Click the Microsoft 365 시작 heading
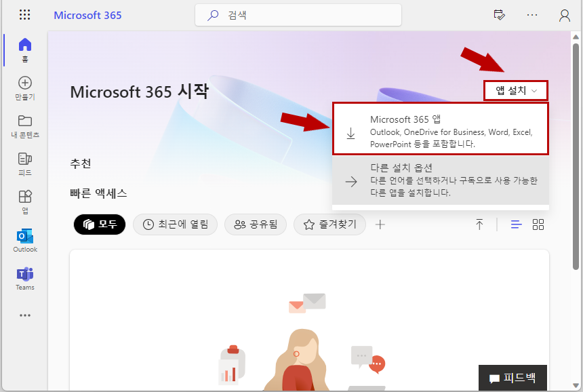The height and width of the screenshot is (392, 583). (140, 92)
